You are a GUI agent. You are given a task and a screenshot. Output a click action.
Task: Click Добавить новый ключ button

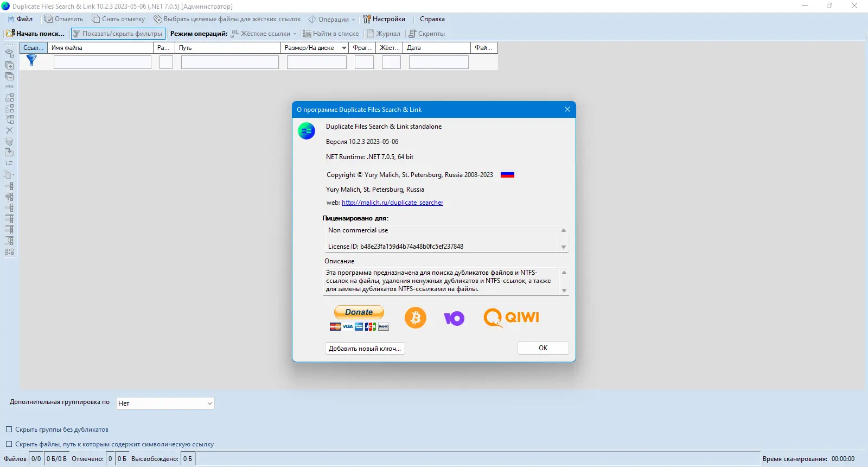(365, 349)
